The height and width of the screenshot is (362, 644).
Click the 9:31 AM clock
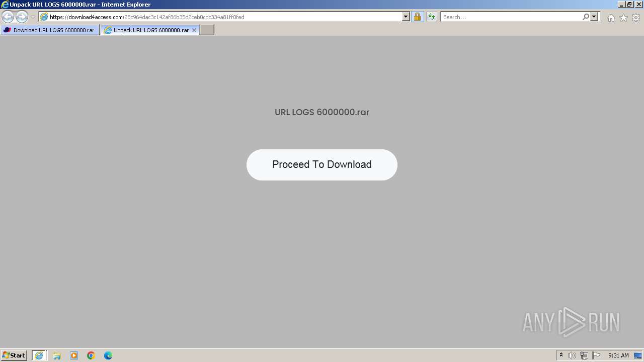(x=618, y=355)
